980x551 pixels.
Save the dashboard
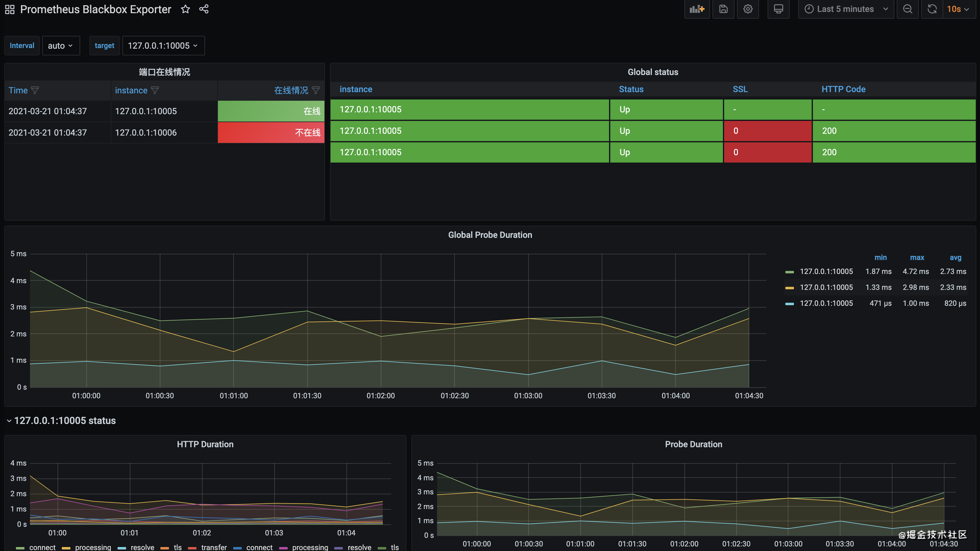click(723, 9)
